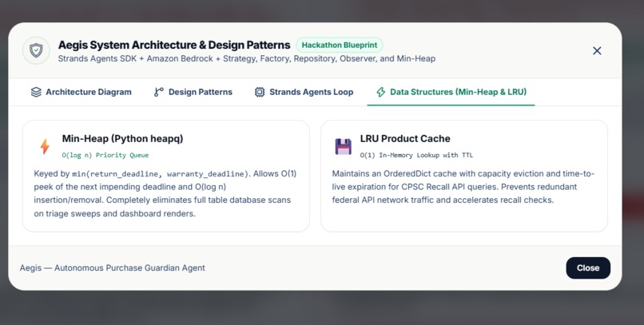
Task: Click the 'O(log n) Priority Queue' label
Action: 105,155
